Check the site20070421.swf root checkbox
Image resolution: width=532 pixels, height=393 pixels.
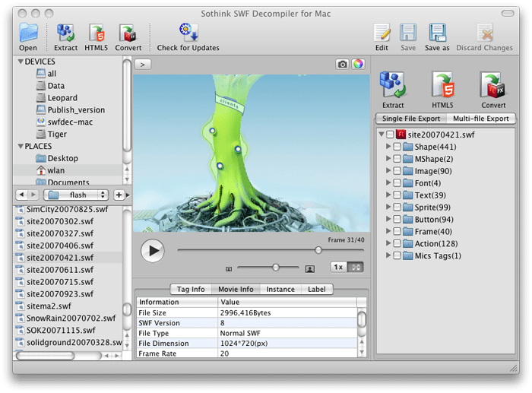tap(390, 135)
